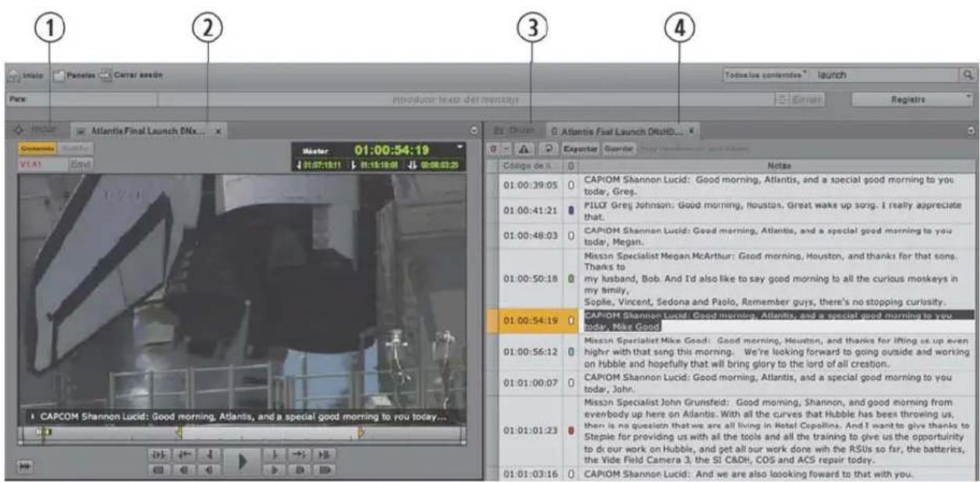Select the mode button next to Contenido
The image size is (980, 482).
click(x=74, y=147)
